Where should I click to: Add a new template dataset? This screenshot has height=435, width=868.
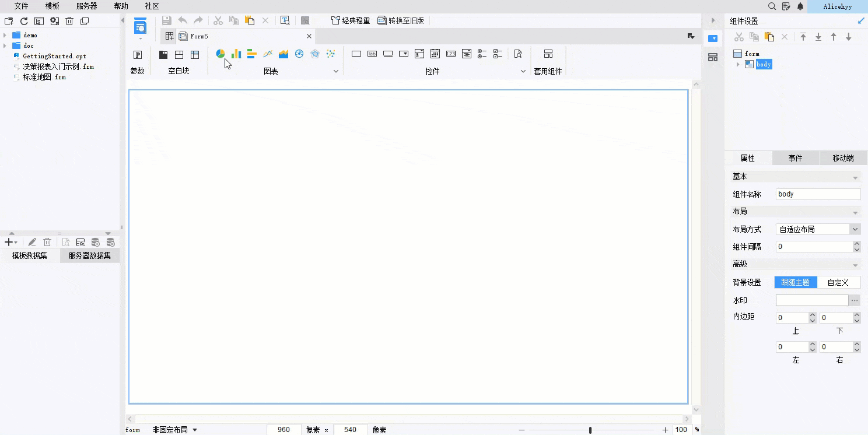click(x=10, y=242)
